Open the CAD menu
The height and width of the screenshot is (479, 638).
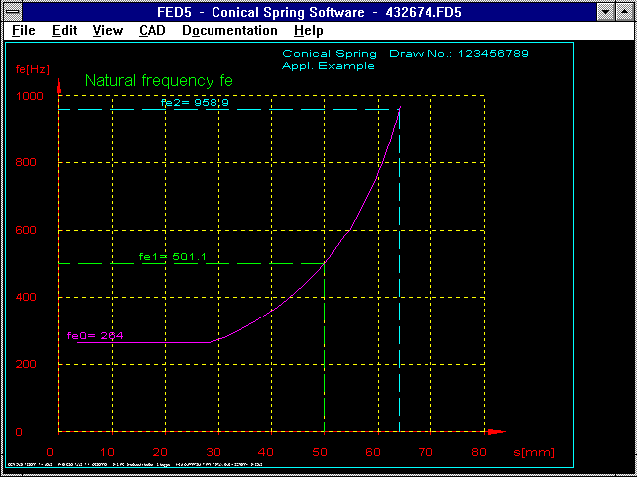click(x=153, y=30)
